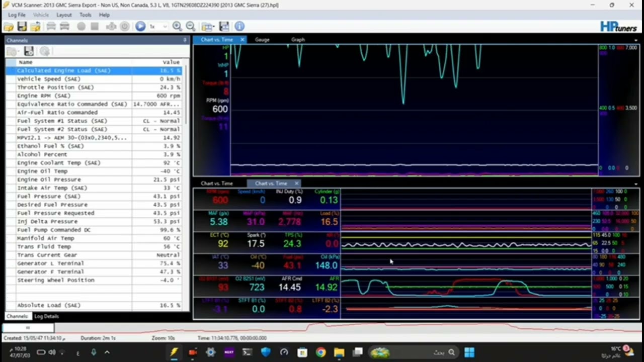Select Desired Fuel Pressure channel
The width and height of the screenshot is (644, 362).
[94, 205]
